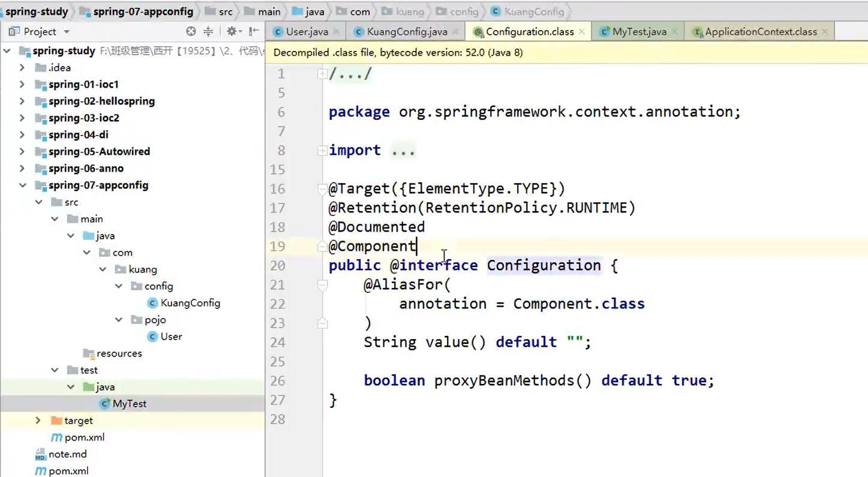Click spring-study in the breadcrumb bar
868x477 pixels.
click(36, 11)
